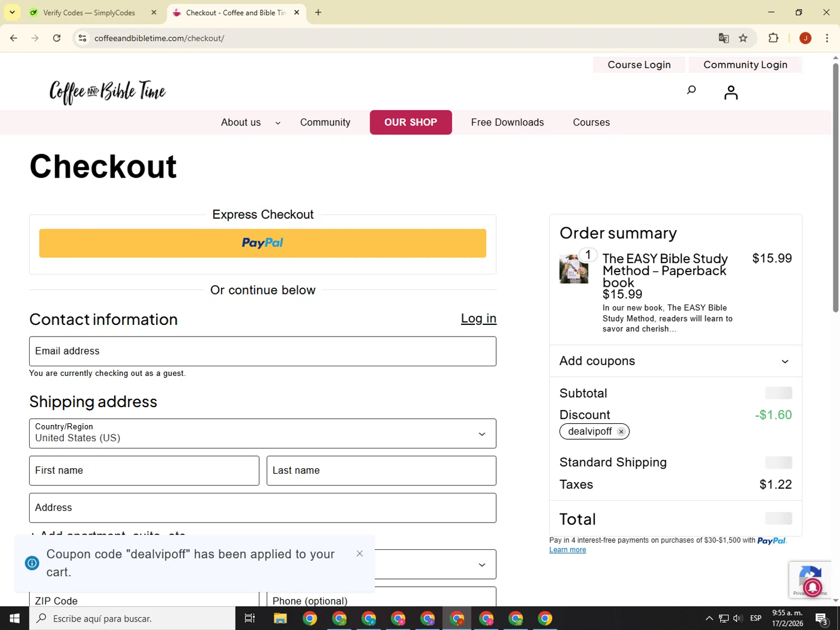840x630 pixels.
Task: Open the About us menu item
Action: click(241, 123)
